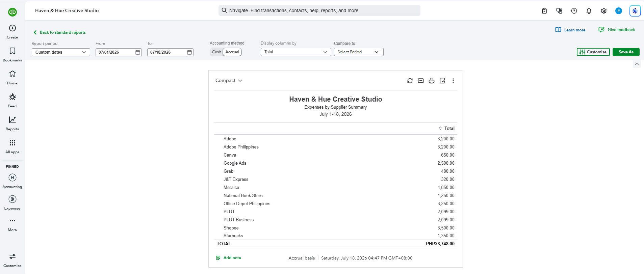
Task: Open the Display columns by Total dropdown
Action: (x=296, y=52)
